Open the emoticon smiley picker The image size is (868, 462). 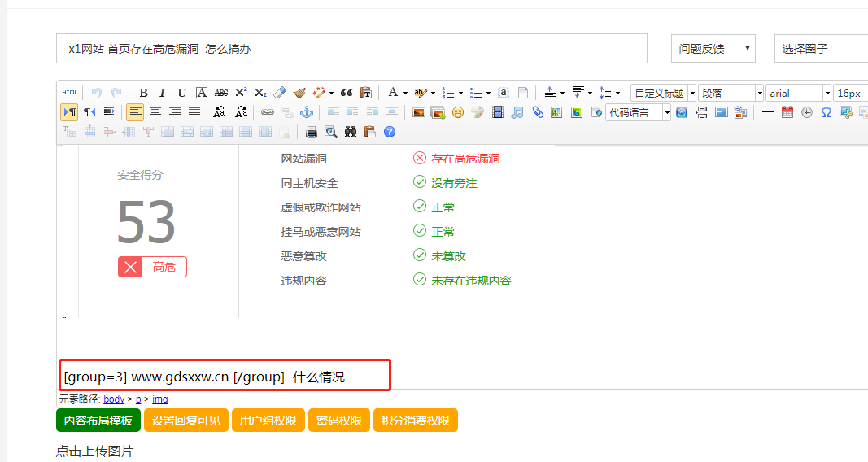click(x=458, y=112)
